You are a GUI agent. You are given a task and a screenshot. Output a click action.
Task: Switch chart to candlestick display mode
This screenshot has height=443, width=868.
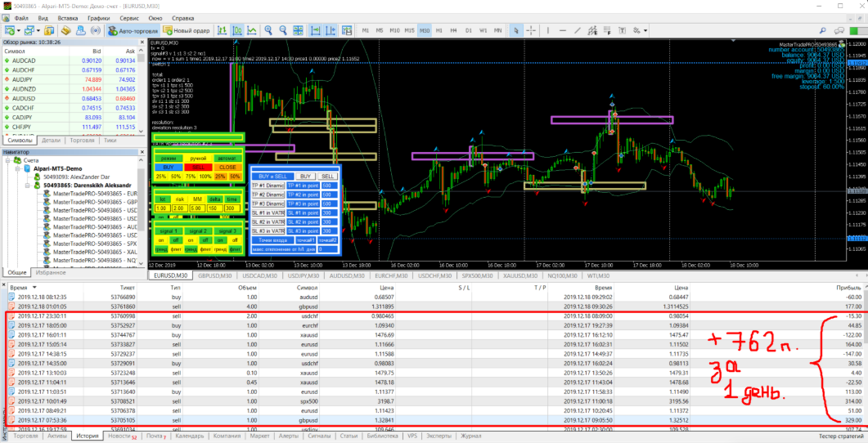coord(237,30)
